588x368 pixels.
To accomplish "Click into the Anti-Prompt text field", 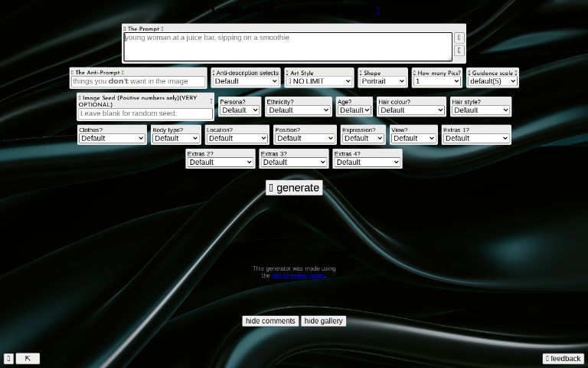I will click(138, 81).
